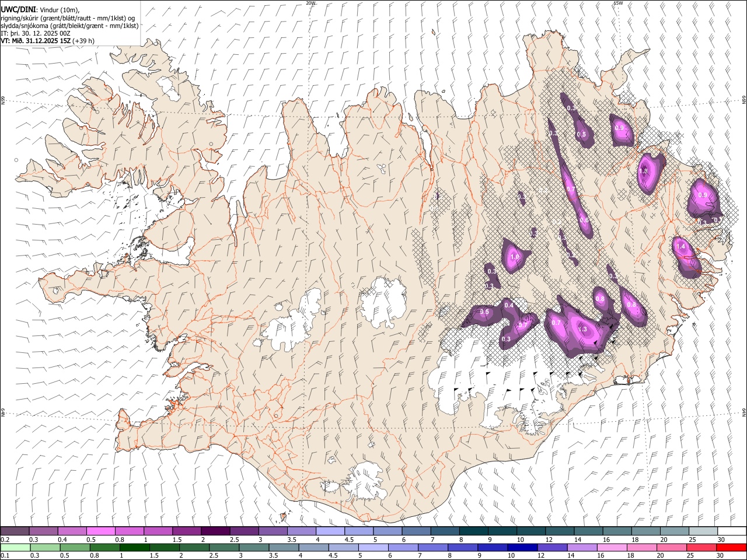Click the 'UWC/DINI' title text
Image resolution: width=747 pixels, height=560 pixels.
pyautogui.click(x=18, y=10)
